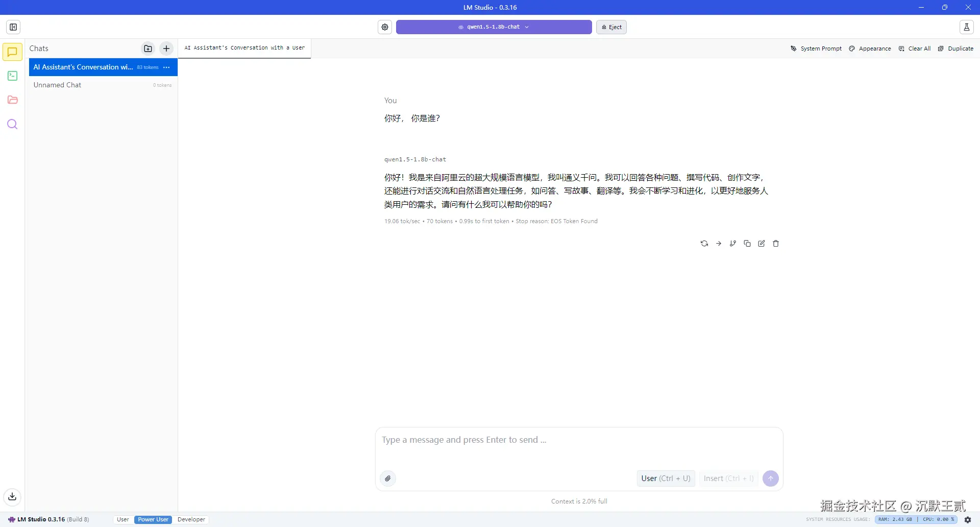Attach a file with the paperclip icon

click(388, 478)
